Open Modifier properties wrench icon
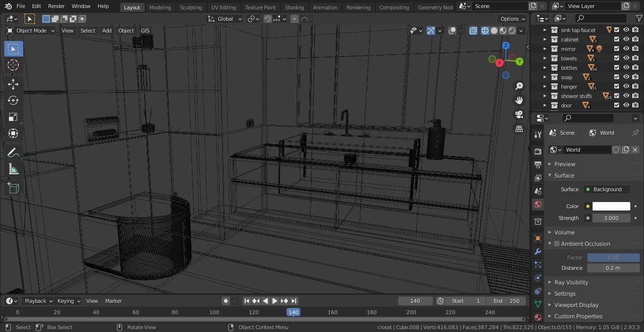The height and width of the screenshot is (332, 644). click(x=537, y=251)
